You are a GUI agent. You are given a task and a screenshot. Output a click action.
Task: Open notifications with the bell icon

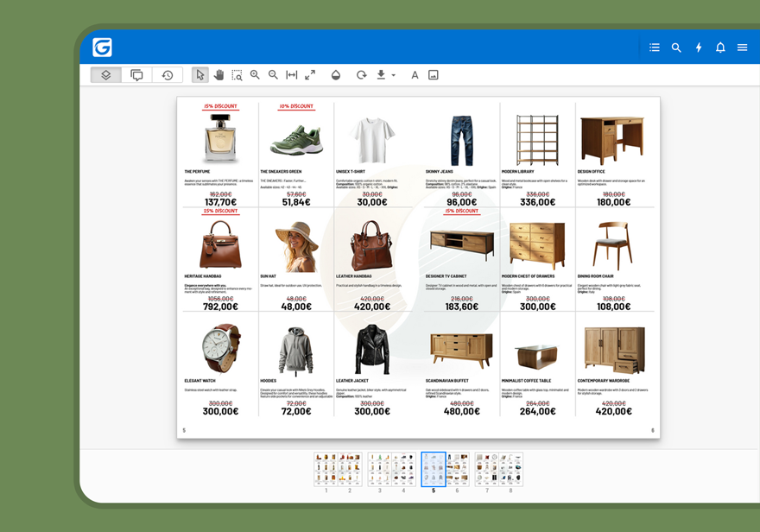pos(720,47)
